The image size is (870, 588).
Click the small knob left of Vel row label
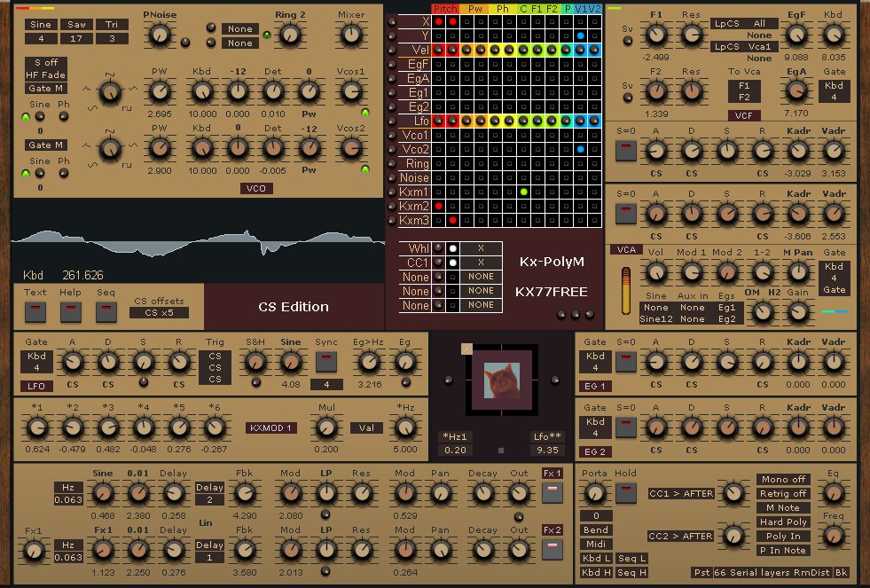point(392,51)
